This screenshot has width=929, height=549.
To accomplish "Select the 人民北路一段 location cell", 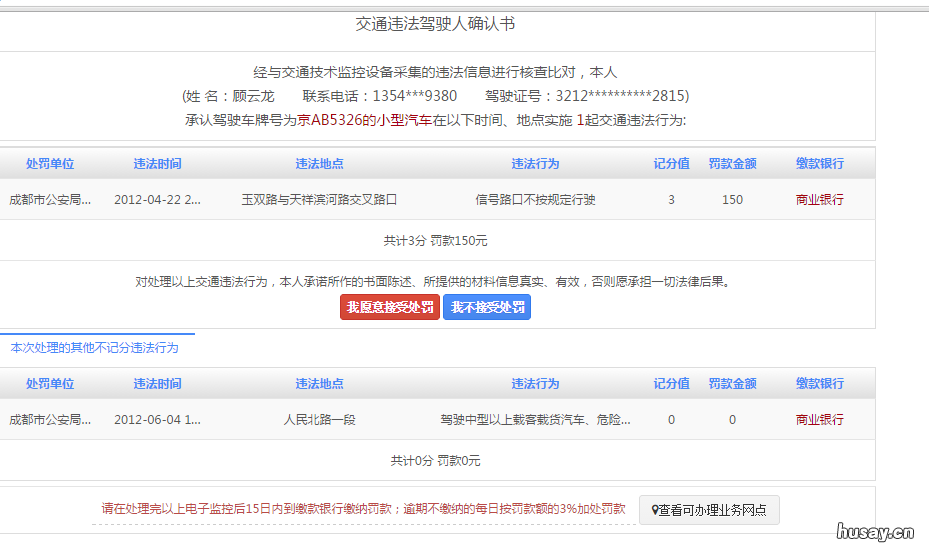I will pyautogui.click(x=319, y=420).
